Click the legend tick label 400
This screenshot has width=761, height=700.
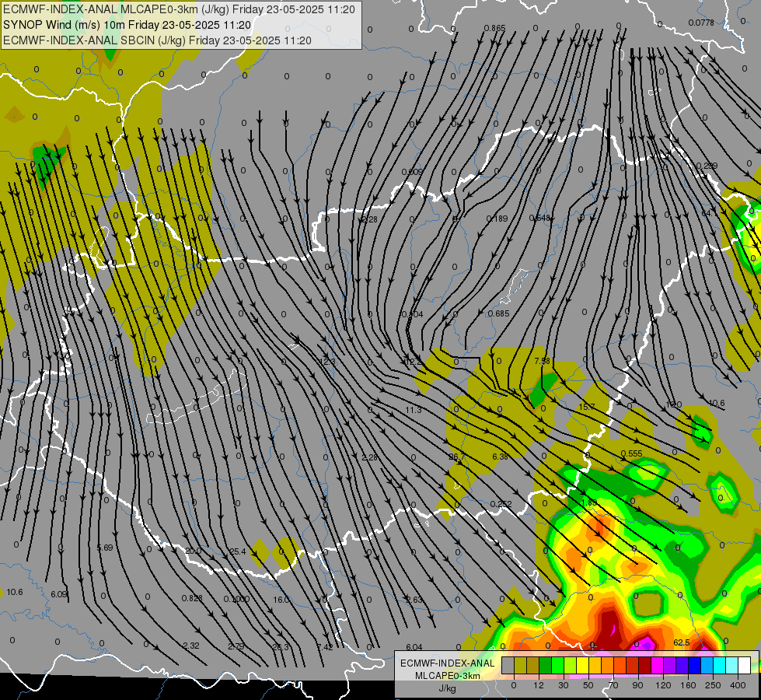(738, 685)
